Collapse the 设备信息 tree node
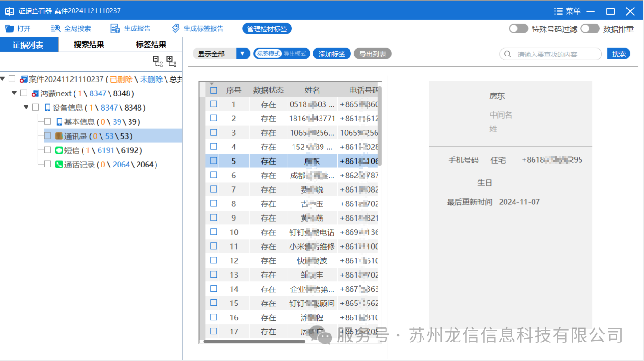 click(27, 107)
